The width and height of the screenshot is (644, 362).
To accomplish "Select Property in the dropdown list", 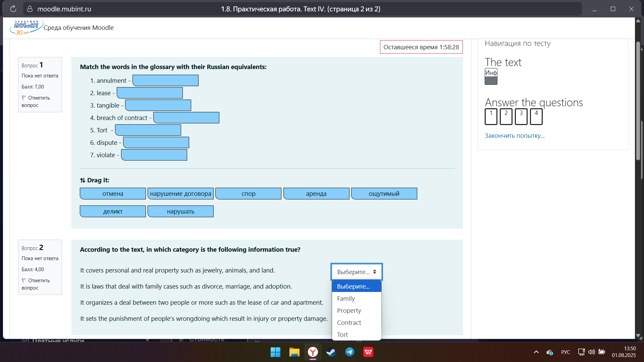I will (349, 310).
